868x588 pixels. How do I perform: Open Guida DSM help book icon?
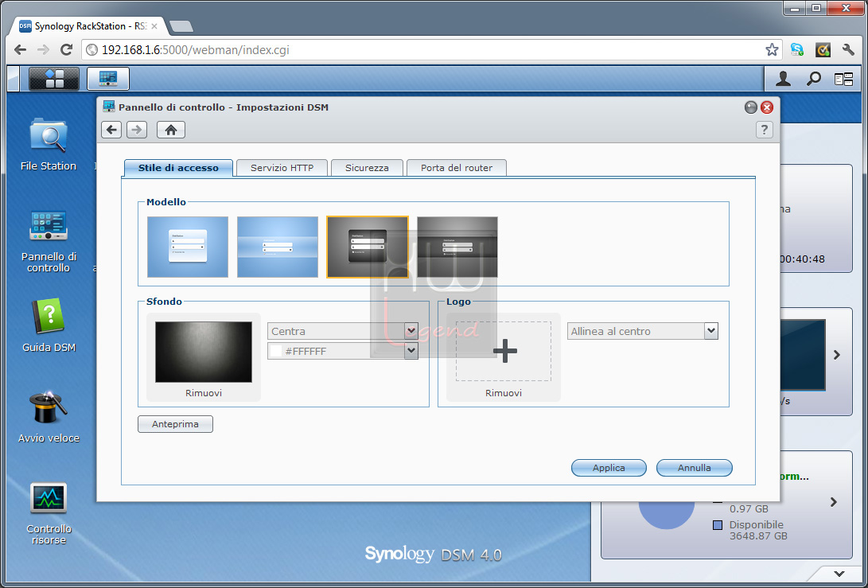pos(49,325)
